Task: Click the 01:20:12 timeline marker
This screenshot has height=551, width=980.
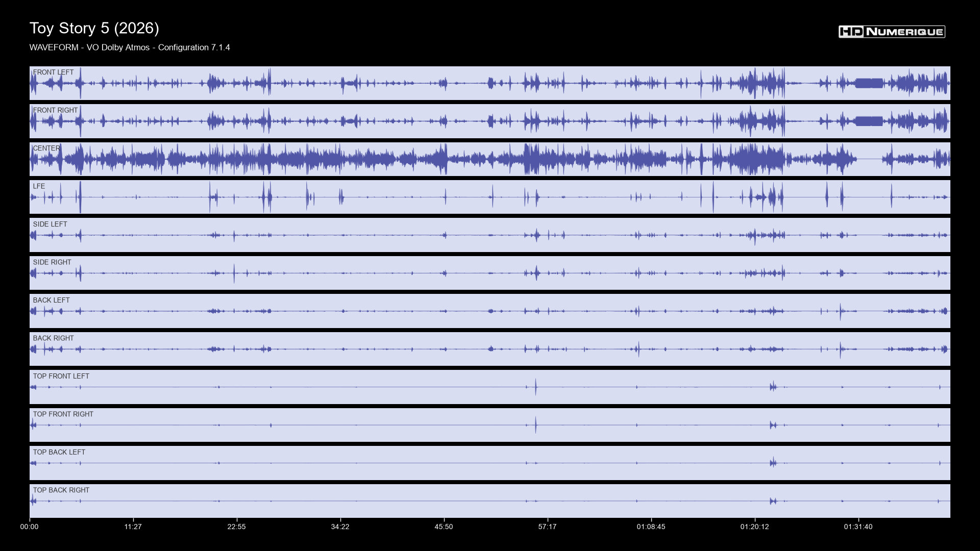Action: pos(755,527)
